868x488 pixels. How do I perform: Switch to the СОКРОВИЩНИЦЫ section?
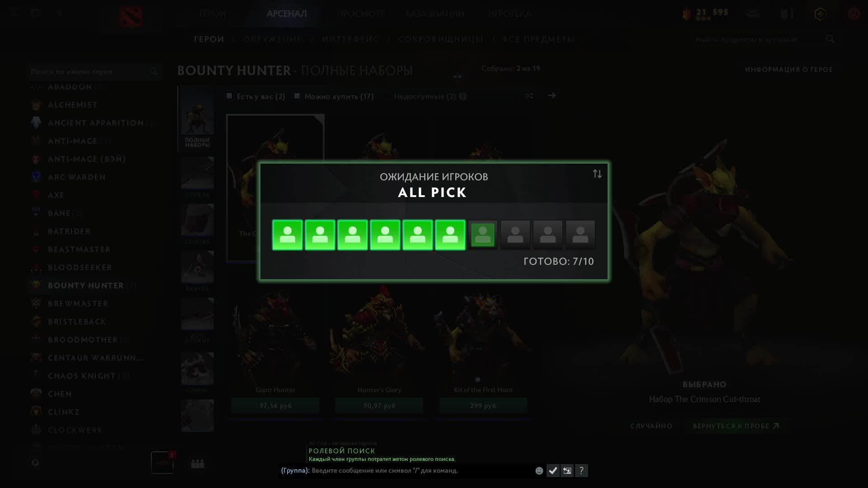pyautogui.click(x=441, y=39)
